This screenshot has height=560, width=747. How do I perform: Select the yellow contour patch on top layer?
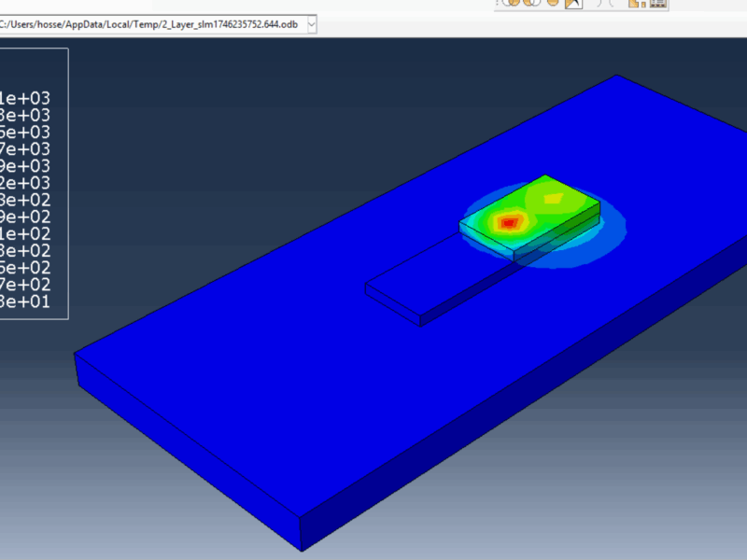click(x=554, y=198)
